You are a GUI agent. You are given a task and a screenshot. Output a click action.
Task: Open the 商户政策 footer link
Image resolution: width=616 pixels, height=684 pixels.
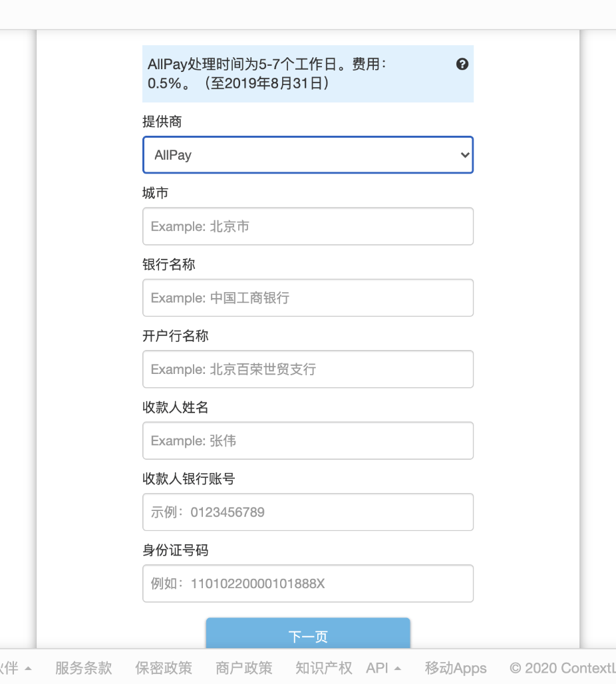click(243, 668)
